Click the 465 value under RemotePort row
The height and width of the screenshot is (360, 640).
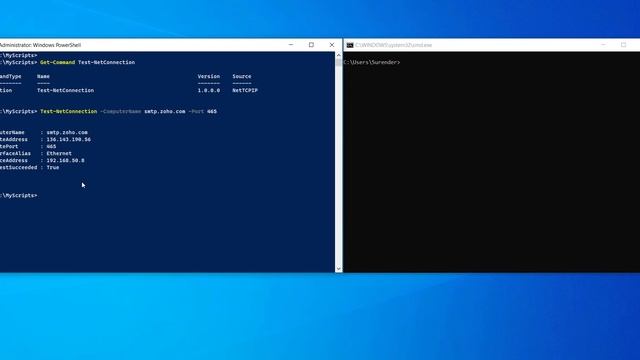[51, 147]
